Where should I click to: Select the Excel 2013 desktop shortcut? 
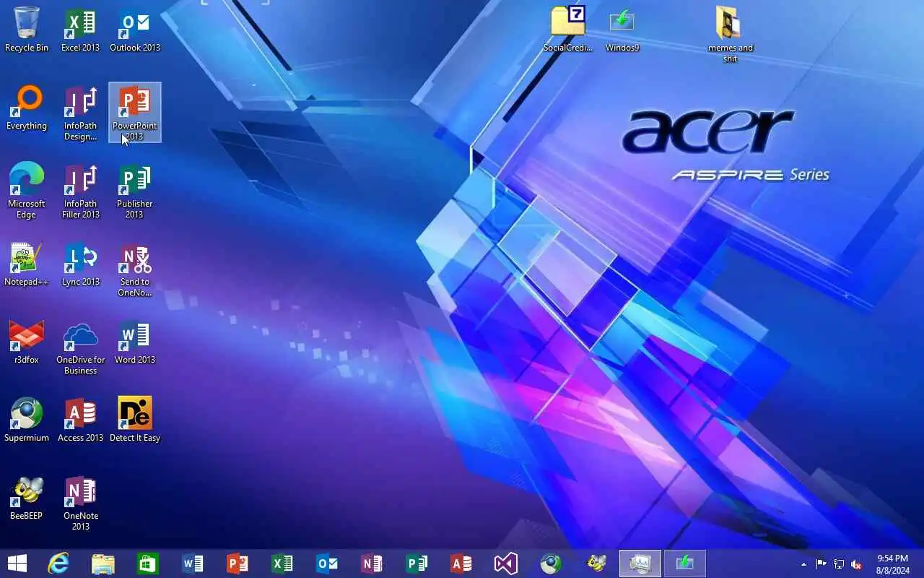(80, 30)
